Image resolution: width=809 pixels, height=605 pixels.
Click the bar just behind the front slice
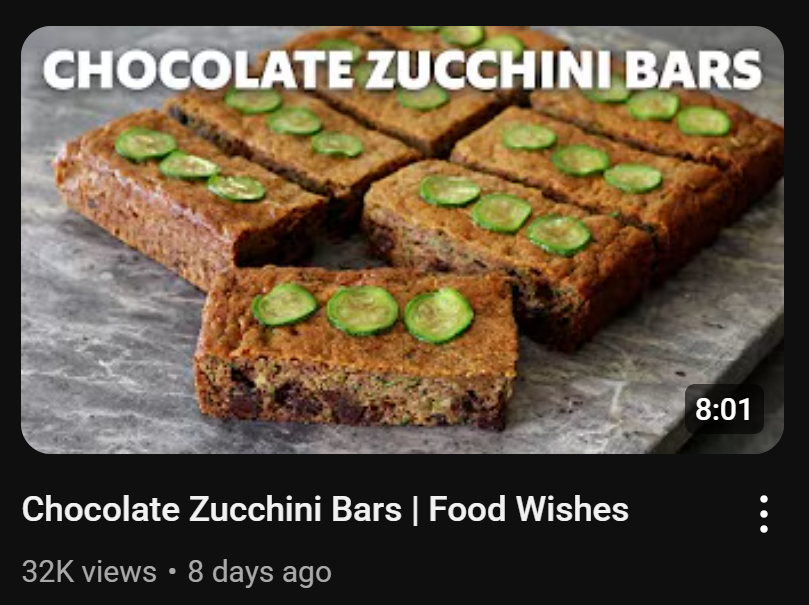coord(508,253)
